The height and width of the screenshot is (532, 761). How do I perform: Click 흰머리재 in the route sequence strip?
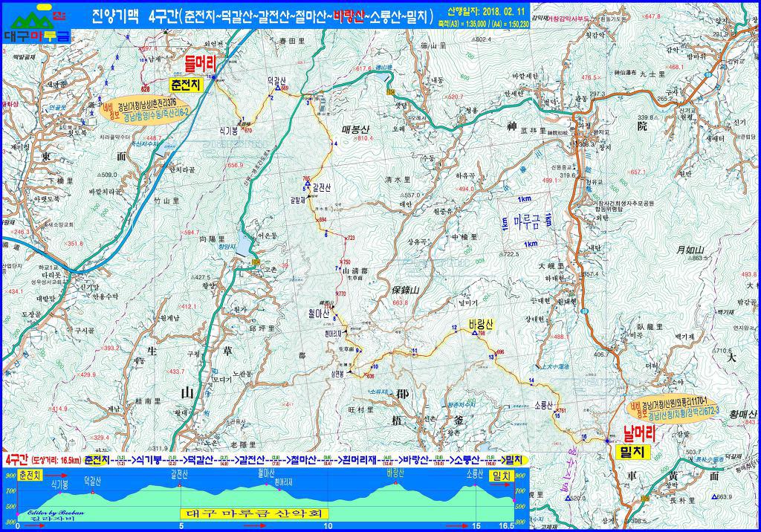click(x=359, y=460)
